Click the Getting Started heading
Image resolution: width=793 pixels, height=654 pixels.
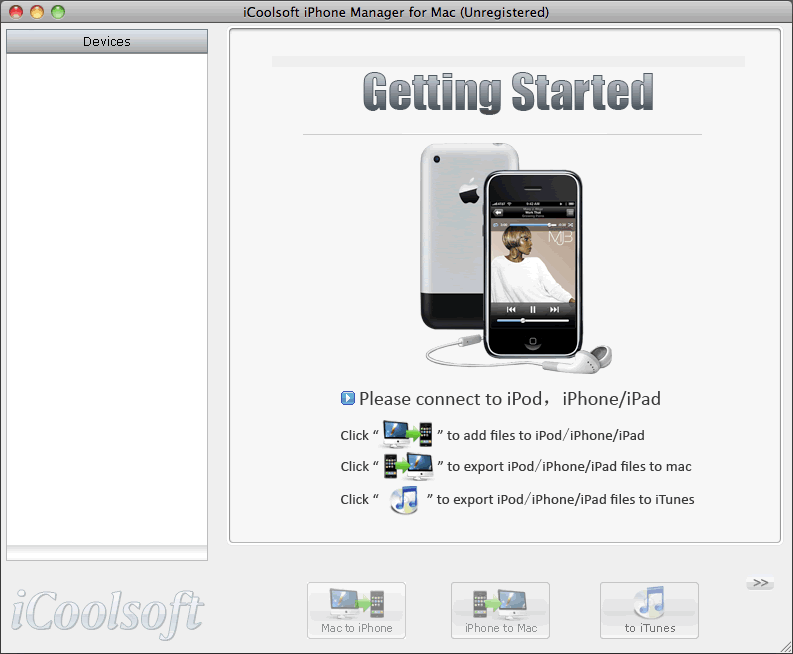(508, 92)
